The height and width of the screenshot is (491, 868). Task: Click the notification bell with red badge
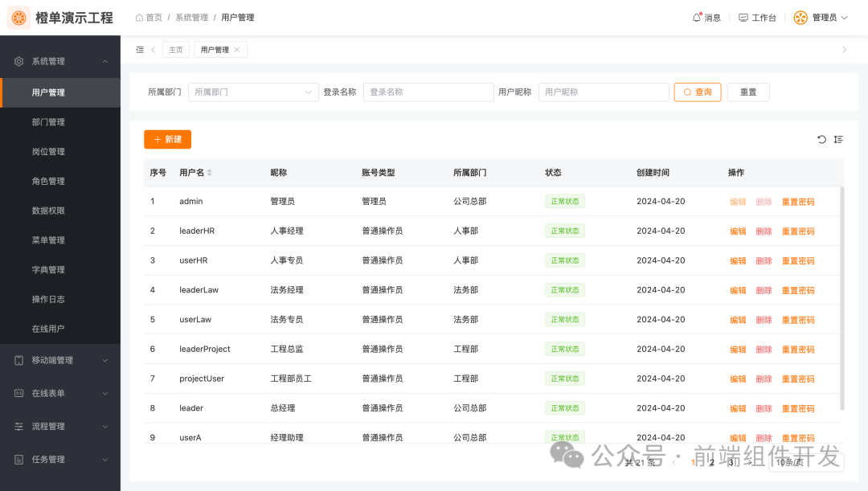(x=696, y=17)
